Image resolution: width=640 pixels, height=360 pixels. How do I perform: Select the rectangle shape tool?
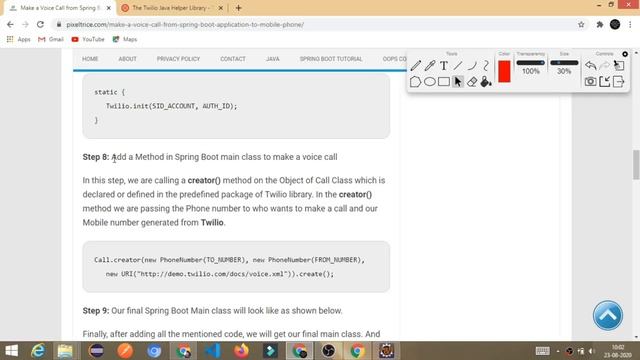tap(444, 82)
